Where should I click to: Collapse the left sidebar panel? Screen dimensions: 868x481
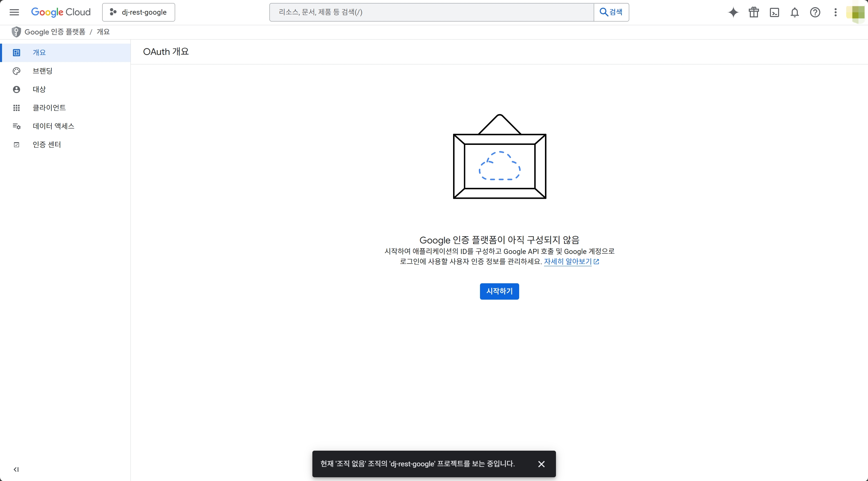tap(16, 469)
